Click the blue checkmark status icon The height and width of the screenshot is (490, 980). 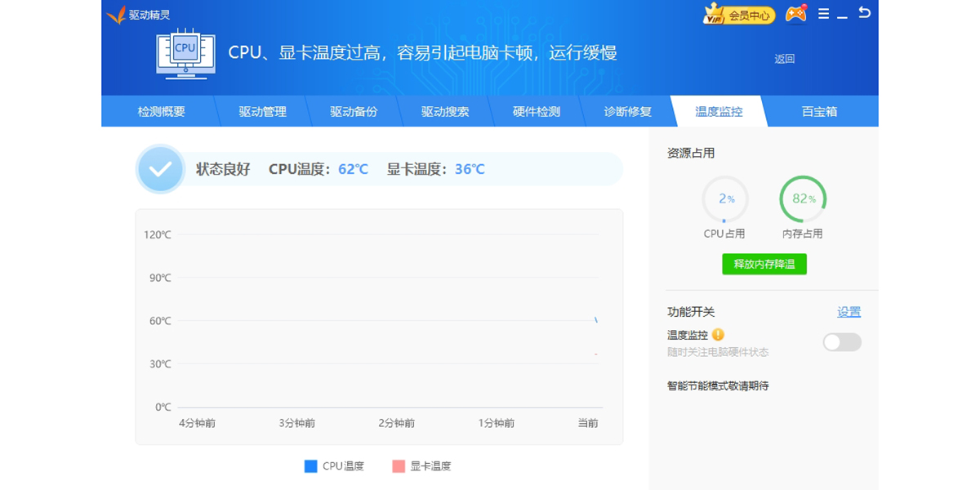pyautogui.click(x=161, y=169)
